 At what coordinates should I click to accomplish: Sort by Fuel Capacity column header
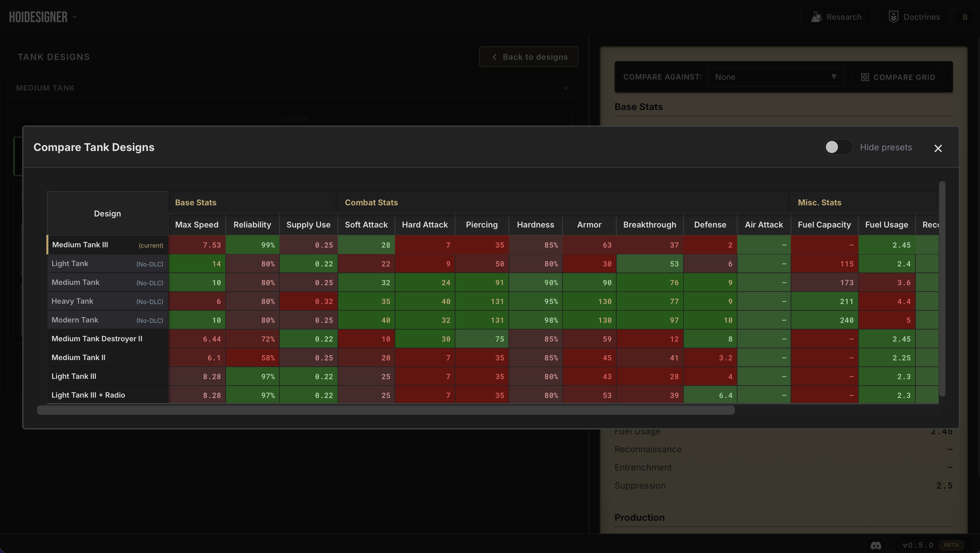[x=824, y=224]
